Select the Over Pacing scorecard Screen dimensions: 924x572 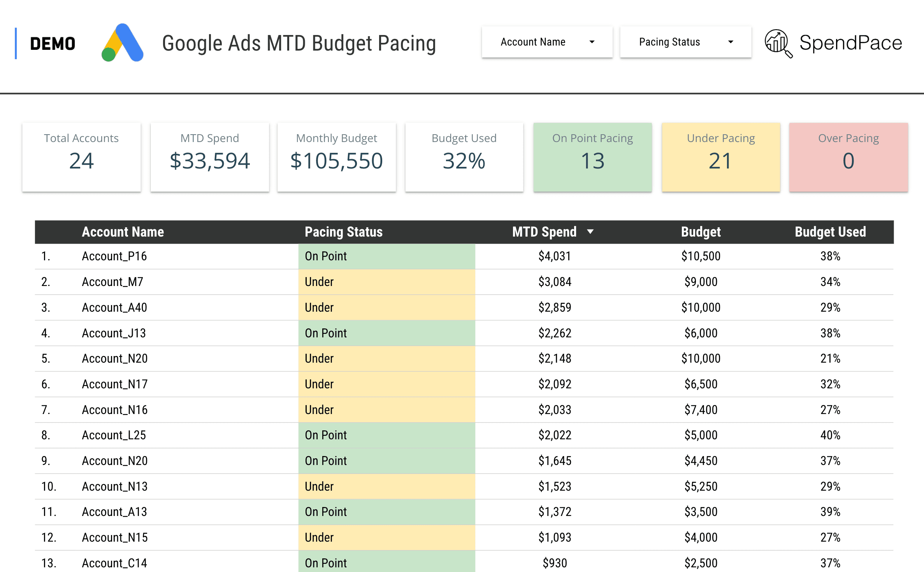pyautogui.click(x=848, y=157)
